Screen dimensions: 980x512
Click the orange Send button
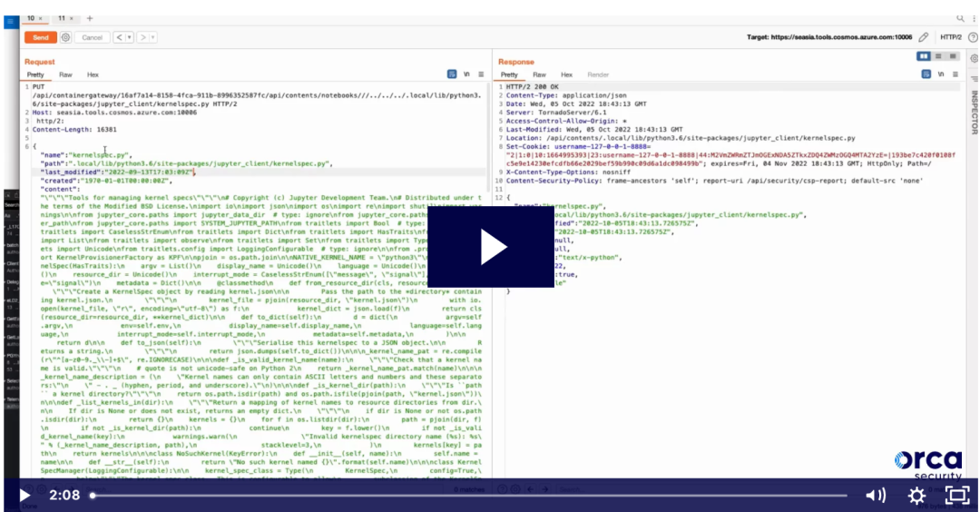tap(41, 37)
